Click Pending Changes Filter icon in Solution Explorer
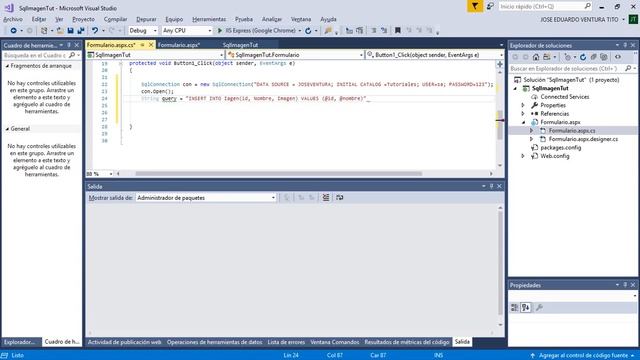 click(x=568, y=57)
